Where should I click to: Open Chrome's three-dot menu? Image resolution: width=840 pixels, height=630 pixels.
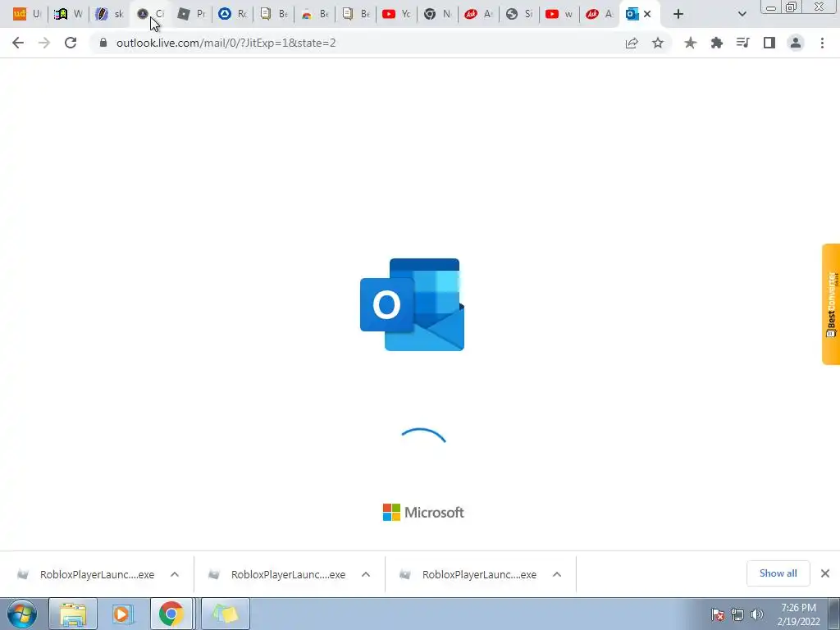pyautogui.click(x=822, y=43)
